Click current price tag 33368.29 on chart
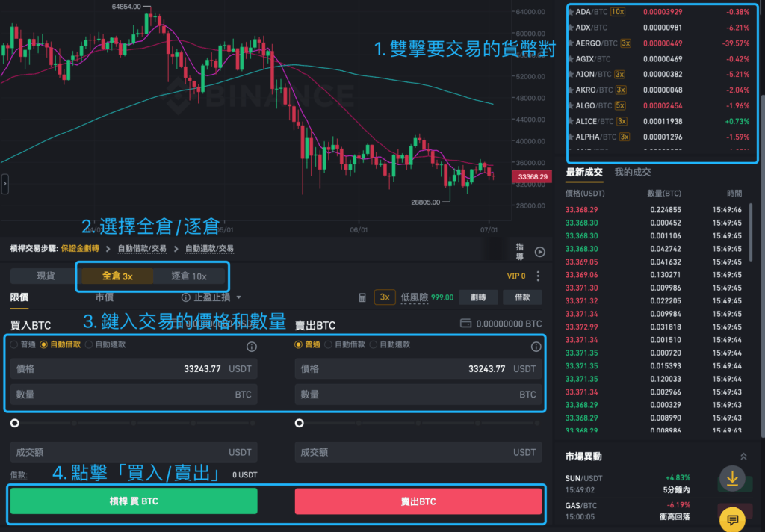 click(x=532, y=176)
